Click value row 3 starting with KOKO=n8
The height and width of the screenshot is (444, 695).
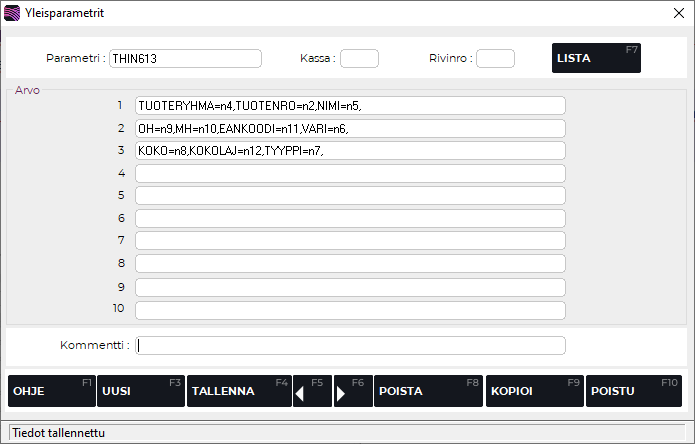tap(350, 151)
